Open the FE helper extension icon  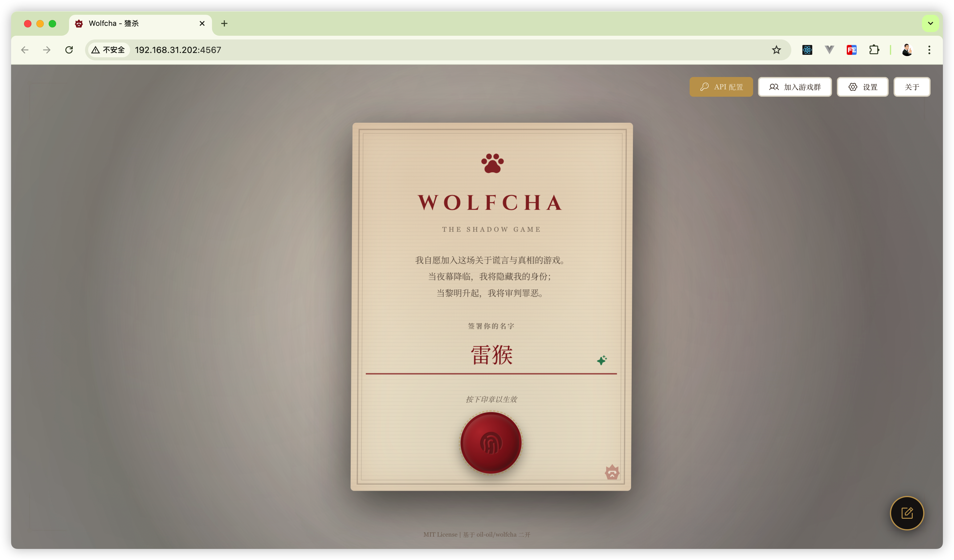coord(851,50)
